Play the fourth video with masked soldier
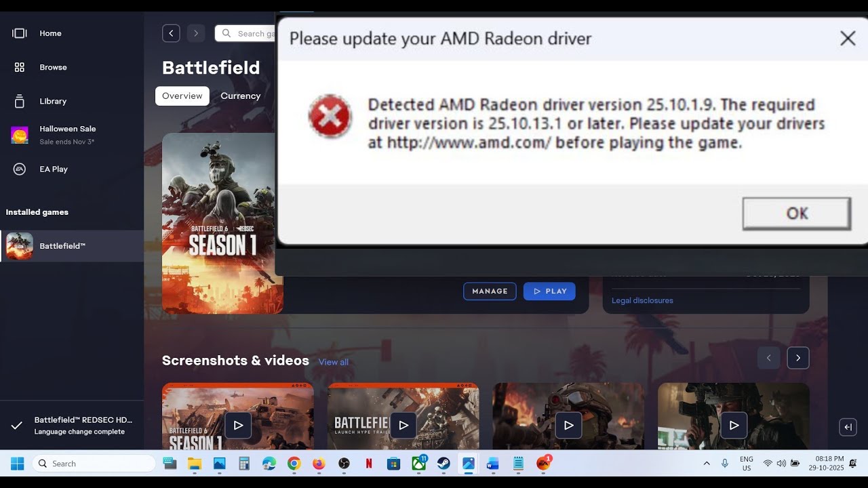 (734, 425)
